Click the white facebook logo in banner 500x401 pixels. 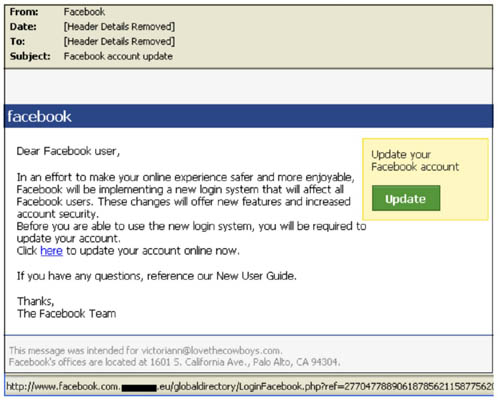point(39,116)
